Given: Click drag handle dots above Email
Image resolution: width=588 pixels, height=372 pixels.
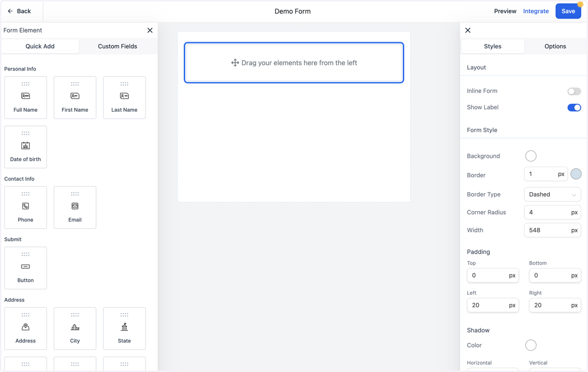Looking at the screenshot, I should click(x=75, y=194).
